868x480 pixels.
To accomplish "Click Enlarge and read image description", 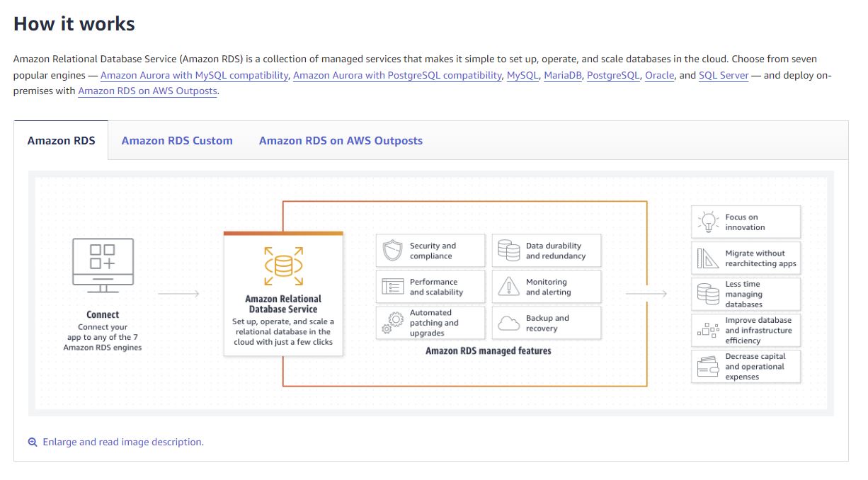I will click(123, 442).
